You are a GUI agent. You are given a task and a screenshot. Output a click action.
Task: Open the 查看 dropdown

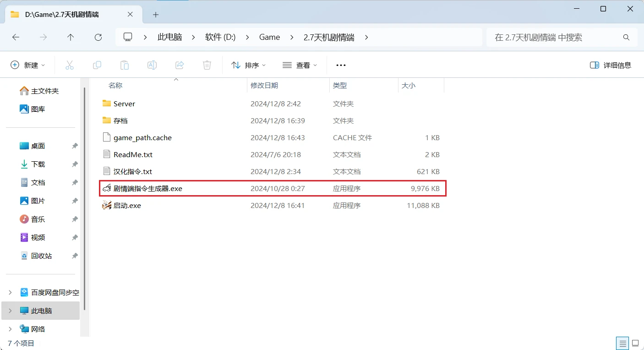point(300,65)
